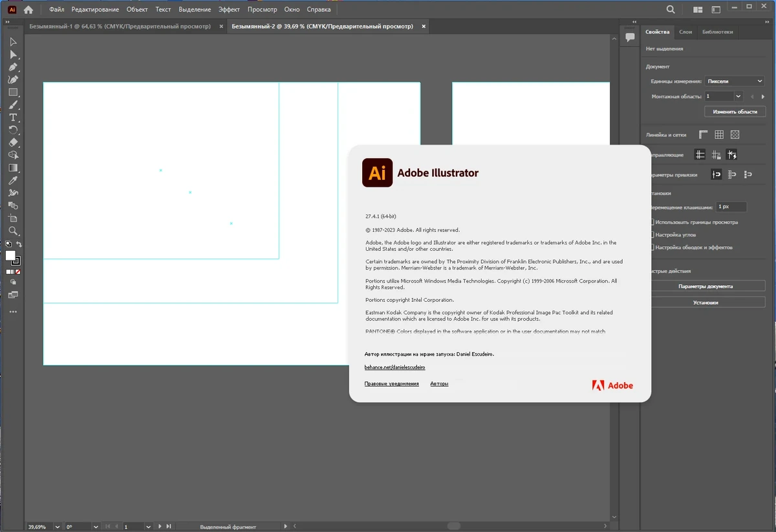Select the Direct Selection tool
The height and width of the screenshot is (532, 776).
13,54
